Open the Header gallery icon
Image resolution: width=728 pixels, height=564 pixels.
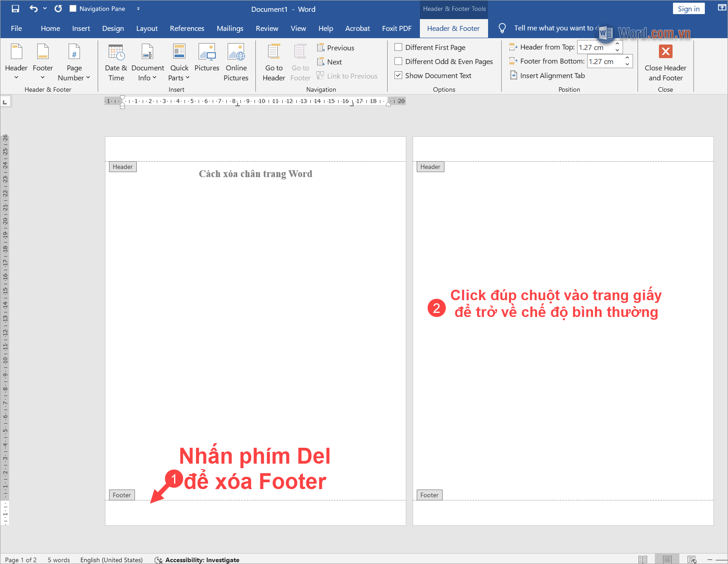pyautogui.click(x=16, y=52)
